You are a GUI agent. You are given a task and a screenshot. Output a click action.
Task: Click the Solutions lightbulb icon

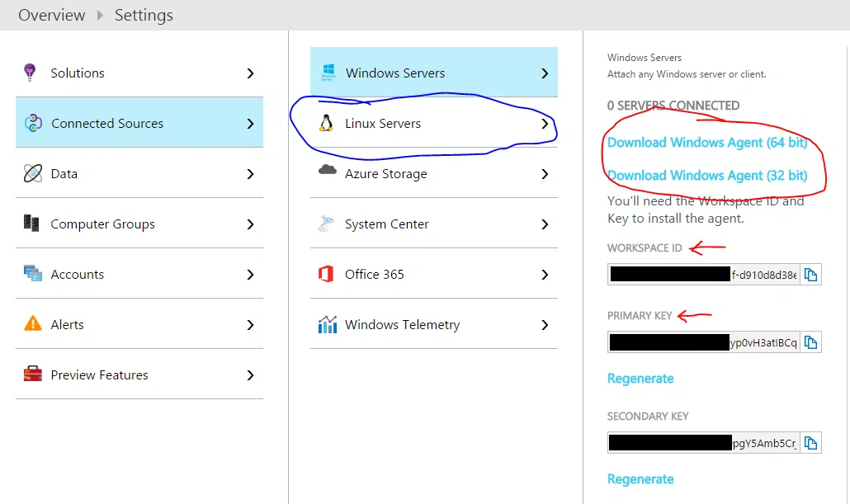click(30, 72)
